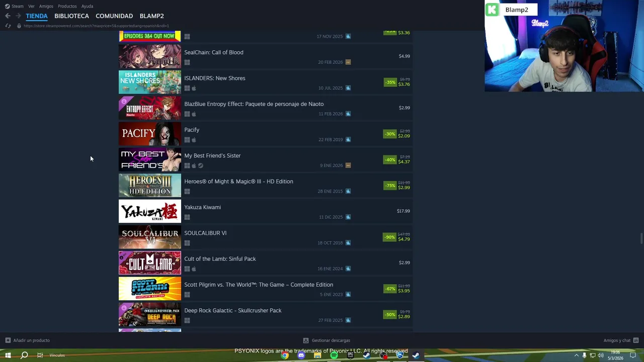644x362 pixels.
Task: Open the Windows Start menu
Action: 8,355
